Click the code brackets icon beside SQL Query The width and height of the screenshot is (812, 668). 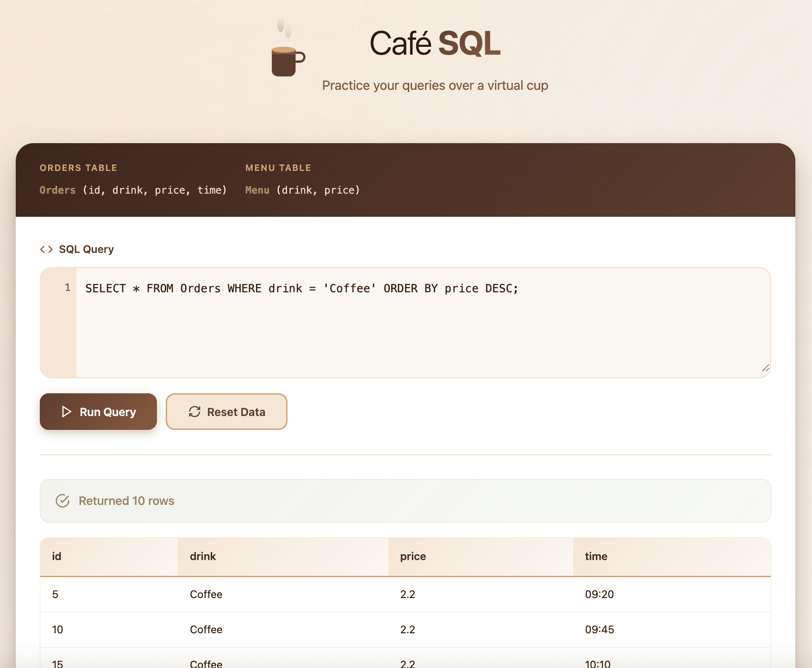tap(46, 249)
